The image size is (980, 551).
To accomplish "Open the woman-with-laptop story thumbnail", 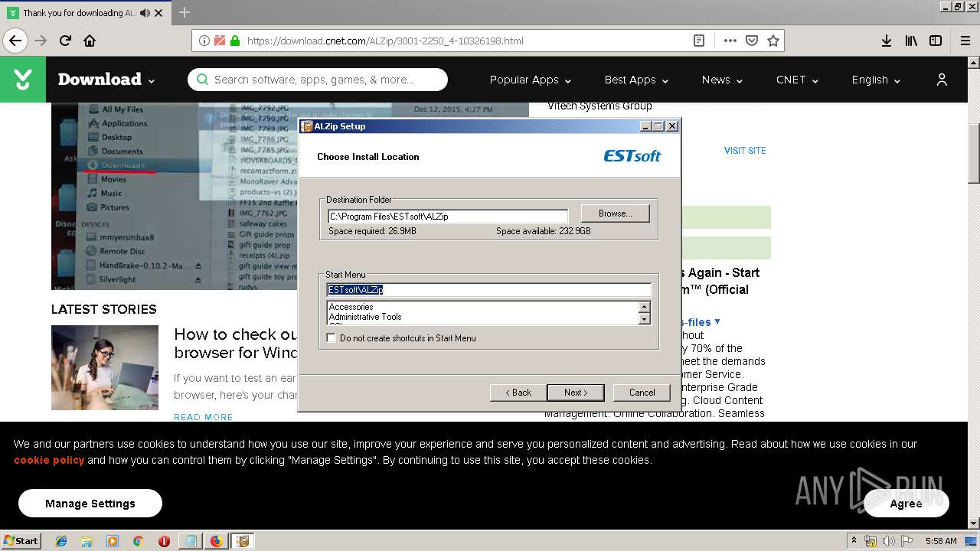I will point(105,367).
